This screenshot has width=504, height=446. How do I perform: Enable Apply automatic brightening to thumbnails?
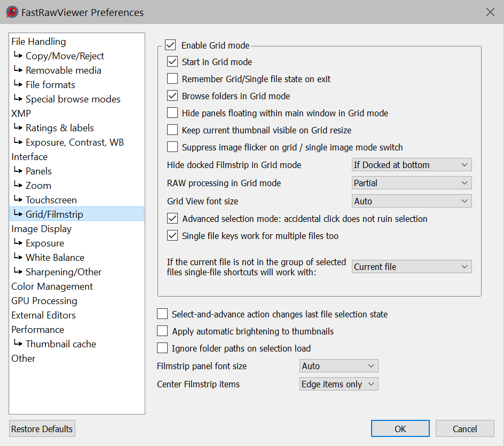[162, 331]
